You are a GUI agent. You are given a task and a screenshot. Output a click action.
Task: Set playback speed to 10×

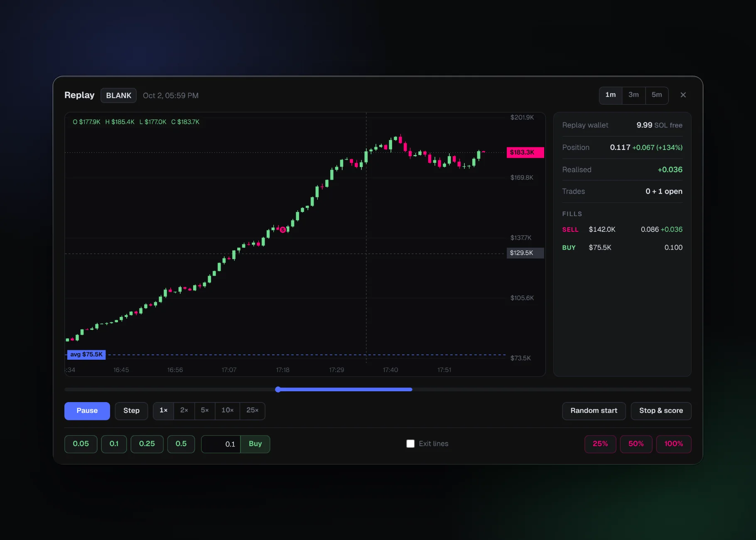pos(227,411)
